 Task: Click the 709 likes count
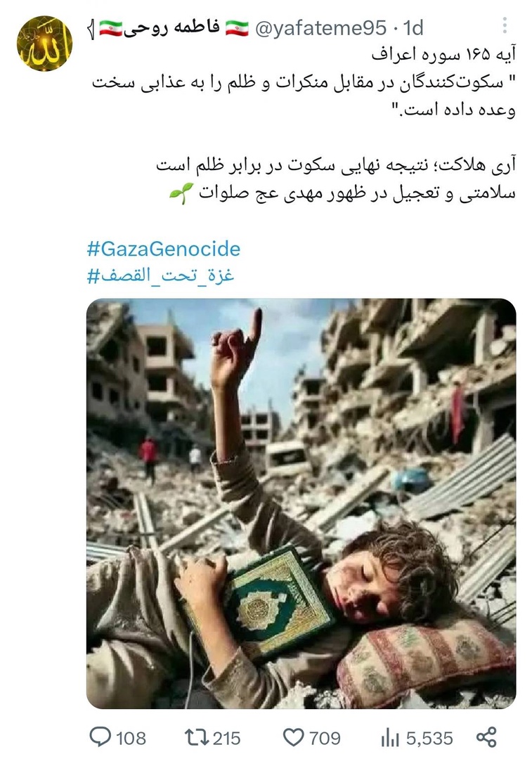tap(325, 738)
